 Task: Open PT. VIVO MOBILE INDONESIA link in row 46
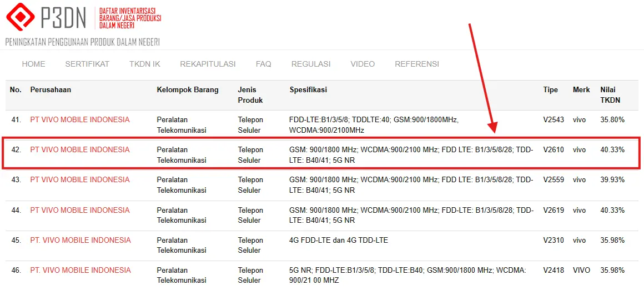(x=80, y=271)
